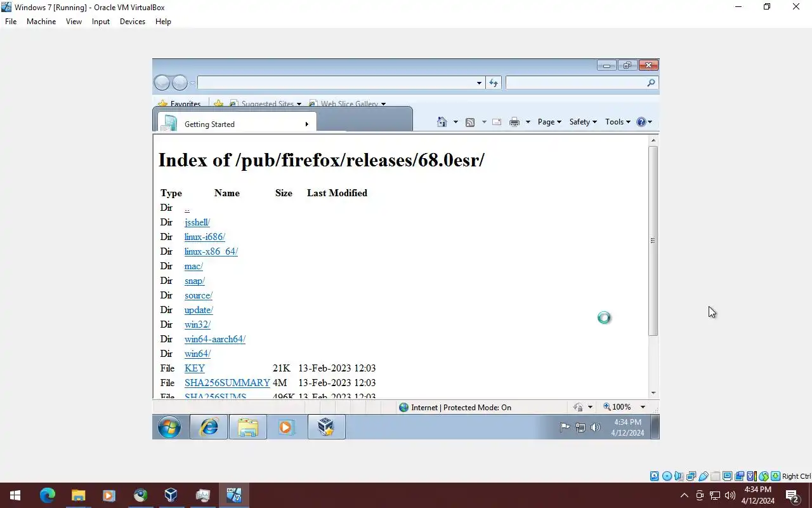Click VirtualBox shared folders indicator
The image size is (812, 508).
(716, 476)
